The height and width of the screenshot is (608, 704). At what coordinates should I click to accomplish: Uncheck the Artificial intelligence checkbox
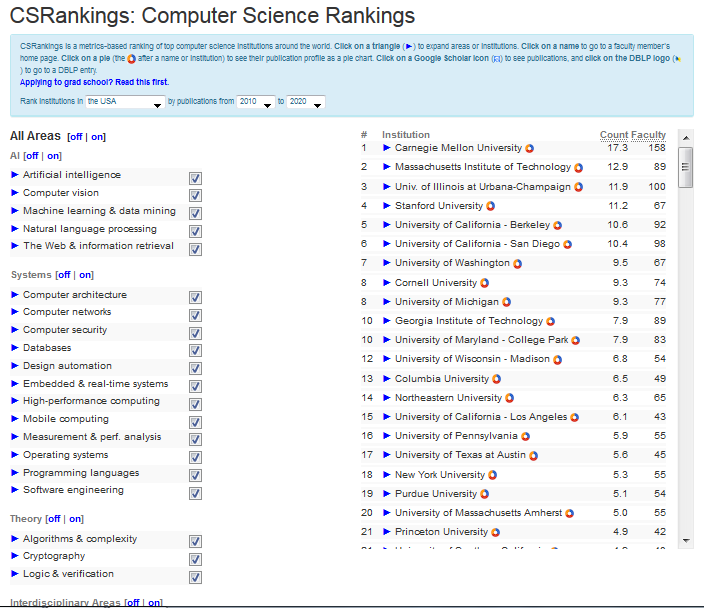[x=195, y=177]
